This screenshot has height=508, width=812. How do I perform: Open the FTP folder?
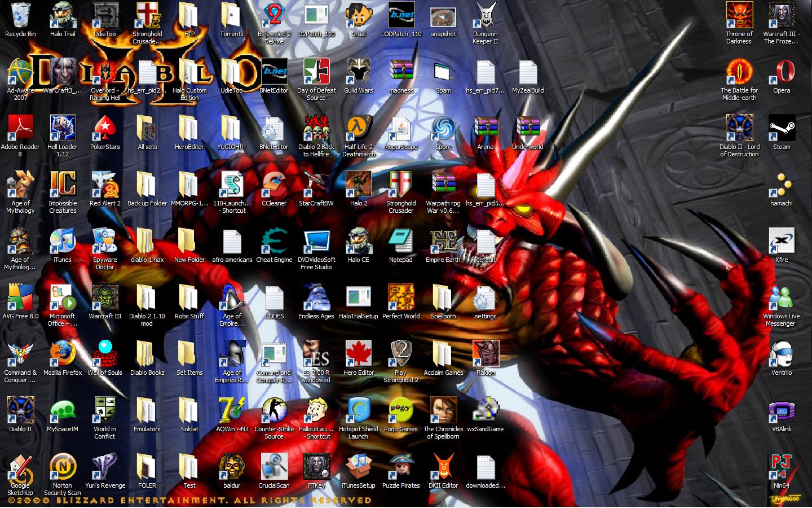click(189, 15)
